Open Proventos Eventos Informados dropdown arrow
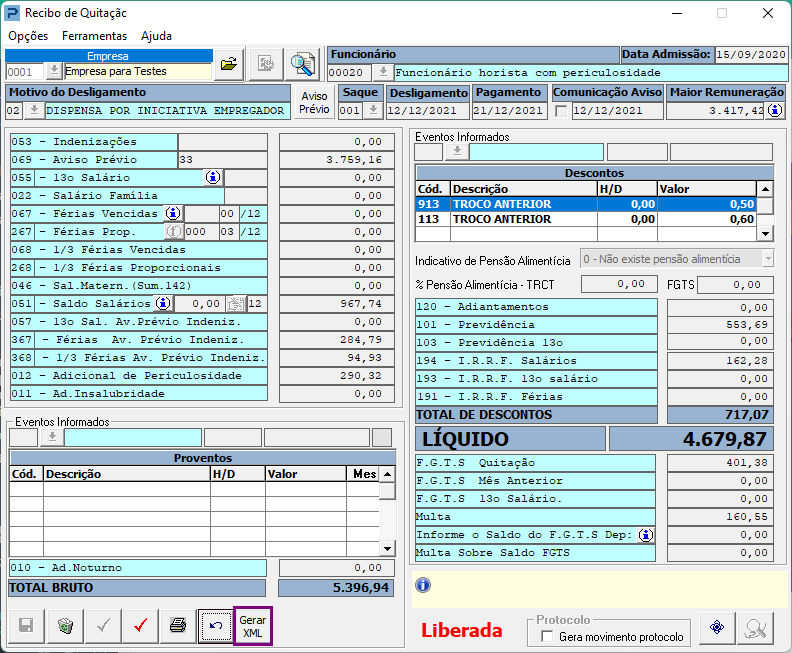Viewport: 792px width, 653px height. (52, 437)
